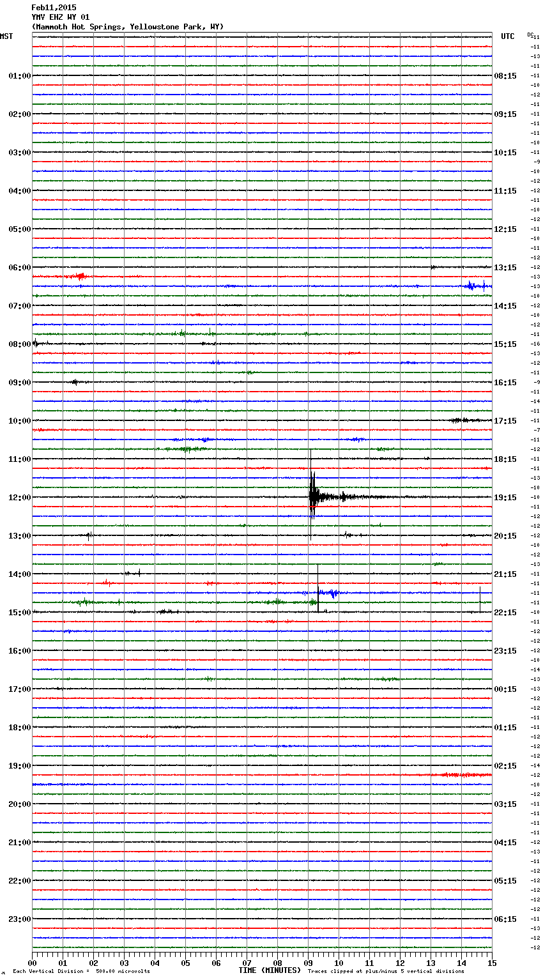This screenshot has height=980, width=543.
Task: Click the "21:15" UTC time label
Action: click(x=505, y=574)
